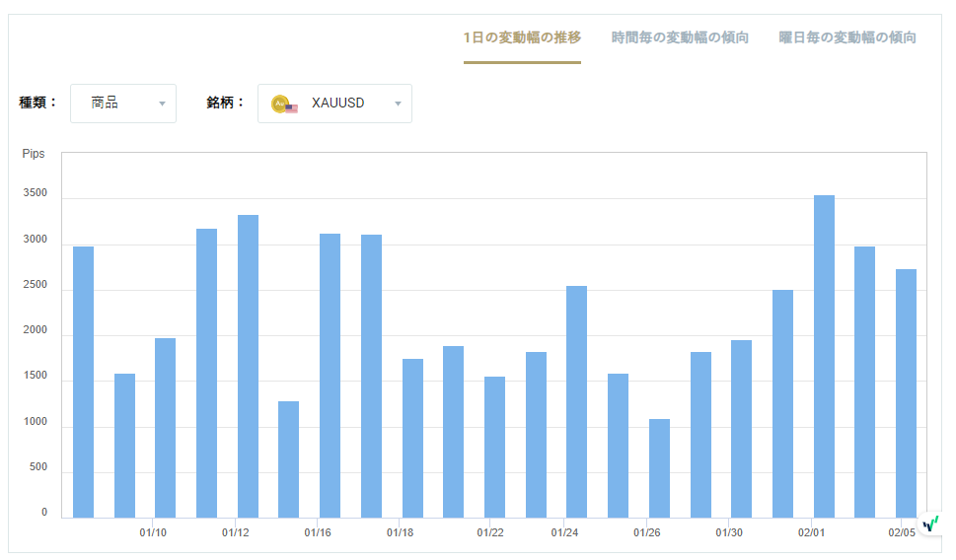
Task: Click the Pips axis title
Action: point(34,154)
